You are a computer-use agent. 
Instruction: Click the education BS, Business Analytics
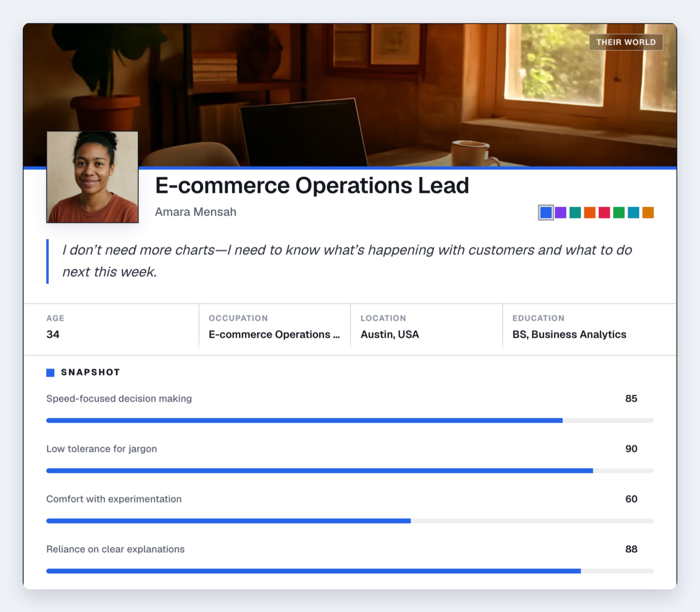click(569, 334)
